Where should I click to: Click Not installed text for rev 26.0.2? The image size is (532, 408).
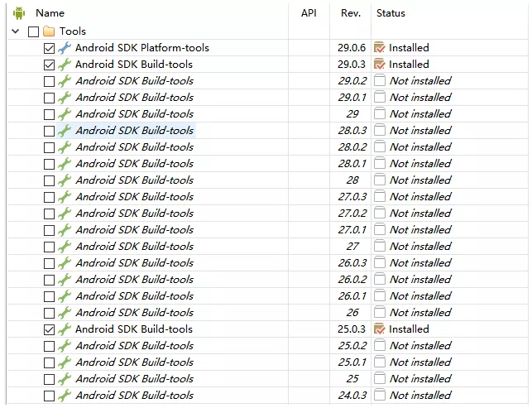(420, 280)
